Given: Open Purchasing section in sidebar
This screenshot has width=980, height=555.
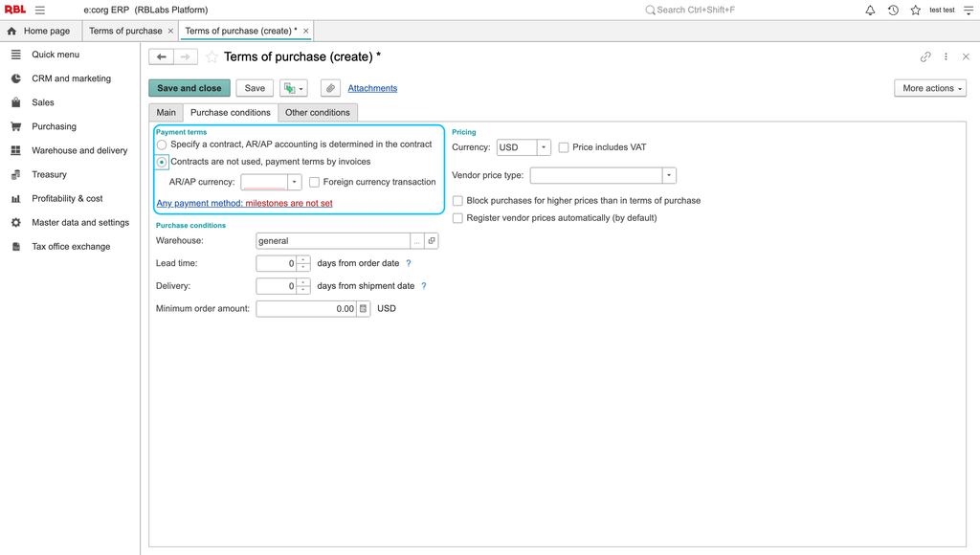Looking at the screenshot, I should point(54,126).
